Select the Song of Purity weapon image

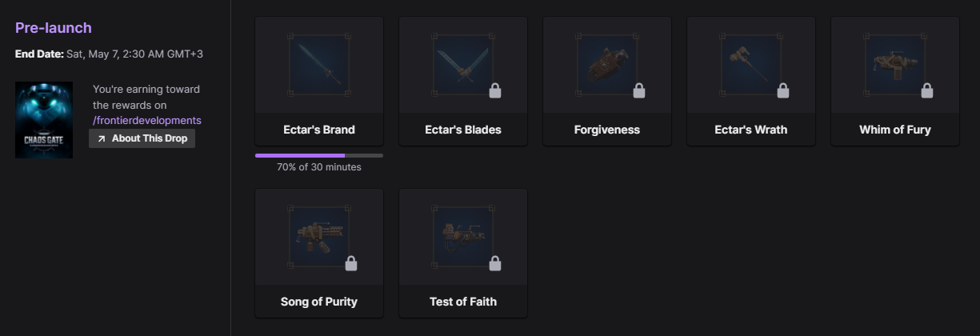pyautogui.click(x=318, y=236)
